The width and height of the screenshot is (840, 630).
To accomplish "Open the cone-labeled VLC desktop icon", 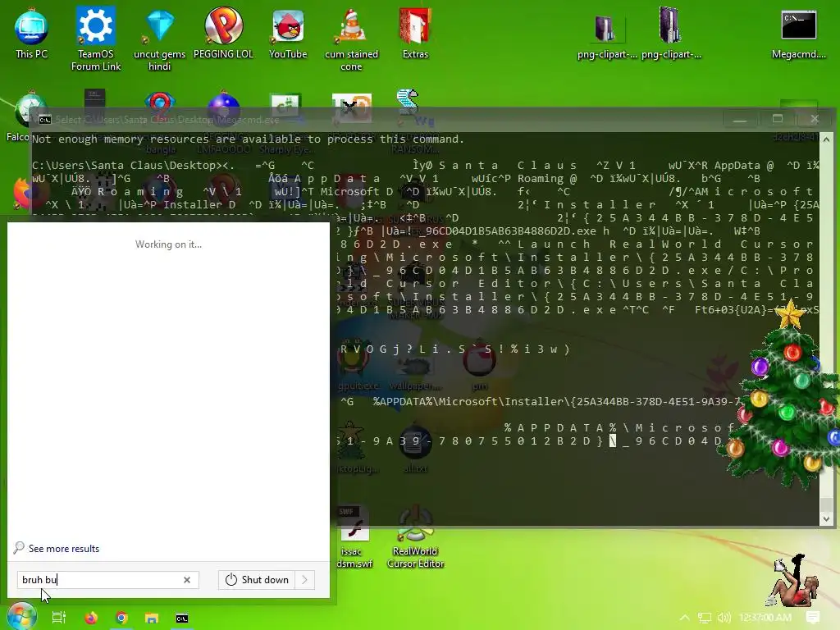I will [x=351, y=39].
